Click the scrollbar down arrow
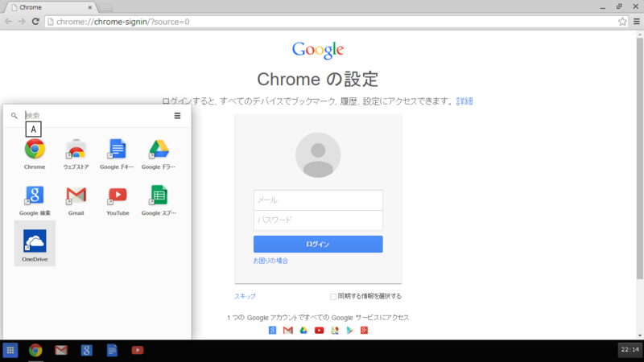Image resolution: width=644 pixels, height=362 pixels. [x=639, y=335]
